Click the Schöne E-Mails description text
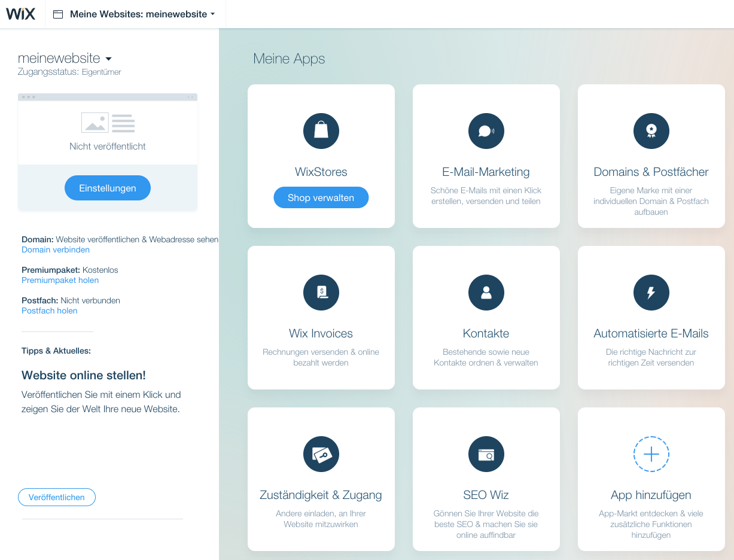Image resolution: width=734 pixels, height=560 pixels. [486, 196]
